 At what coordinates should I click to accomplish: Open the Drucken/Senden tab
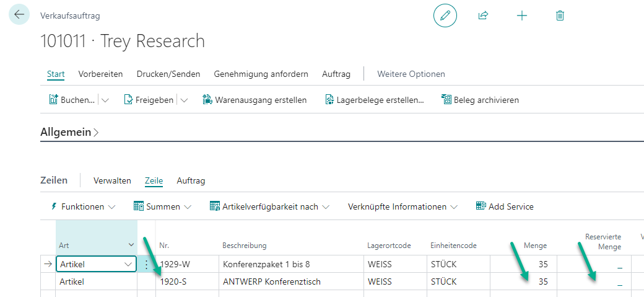168,74
